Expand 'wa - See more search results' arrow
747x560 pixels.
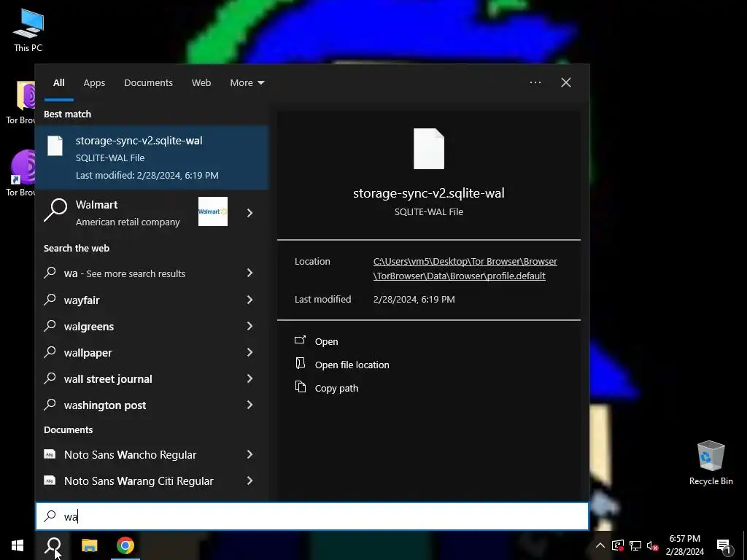pos(249,273)
